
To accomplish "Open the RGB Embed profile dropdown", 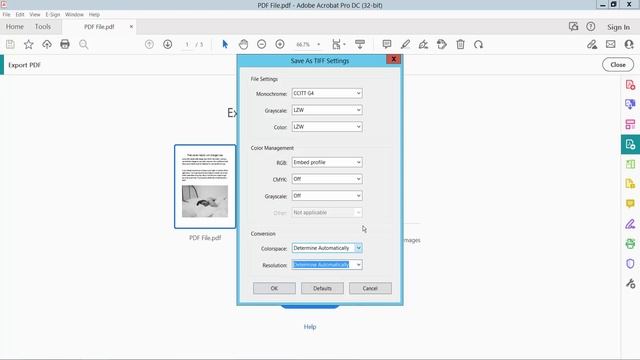I will tap(327, 162).
